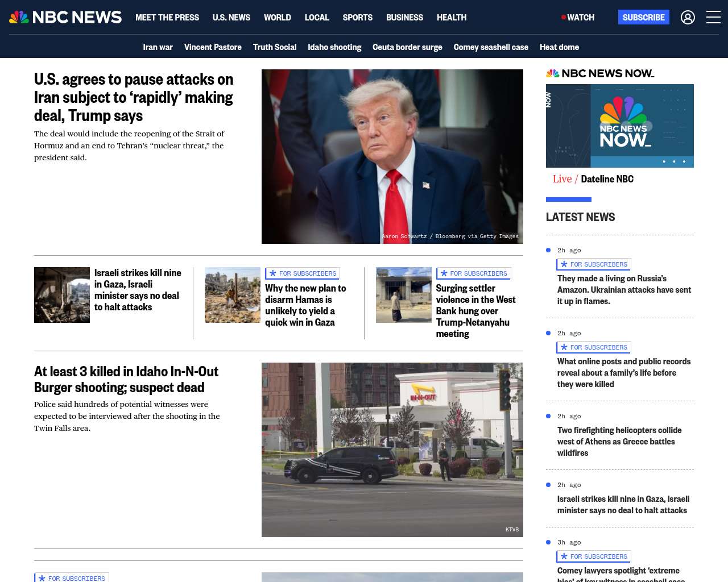The image size is (728, 582).
Task: Open the Health section
Action: coord(452,18)
